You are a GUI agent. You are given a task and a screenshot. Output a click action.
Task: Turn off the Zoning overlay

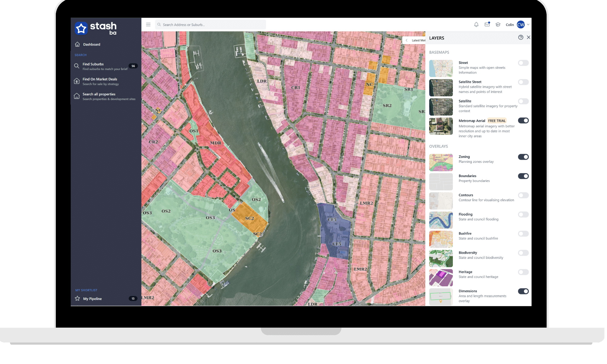pos(523,157)
